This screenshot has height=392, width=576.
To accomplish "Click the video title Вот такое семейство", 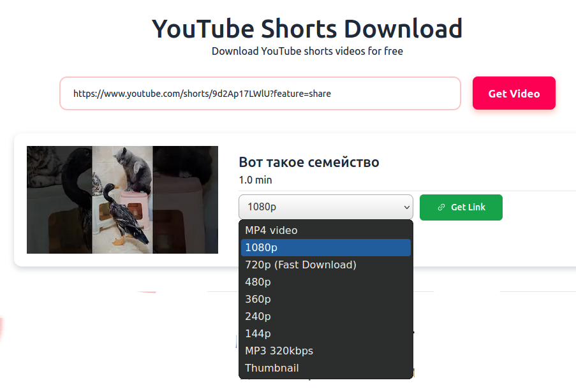I will [309, 162].
